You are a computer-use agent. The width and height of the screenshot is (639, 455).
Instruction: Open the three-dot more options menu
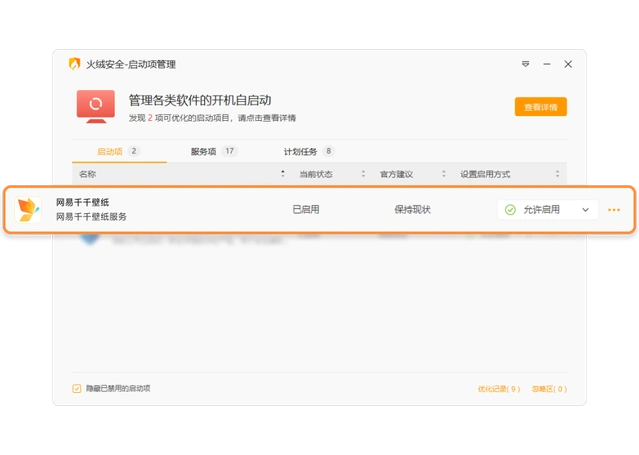(614, 210)
